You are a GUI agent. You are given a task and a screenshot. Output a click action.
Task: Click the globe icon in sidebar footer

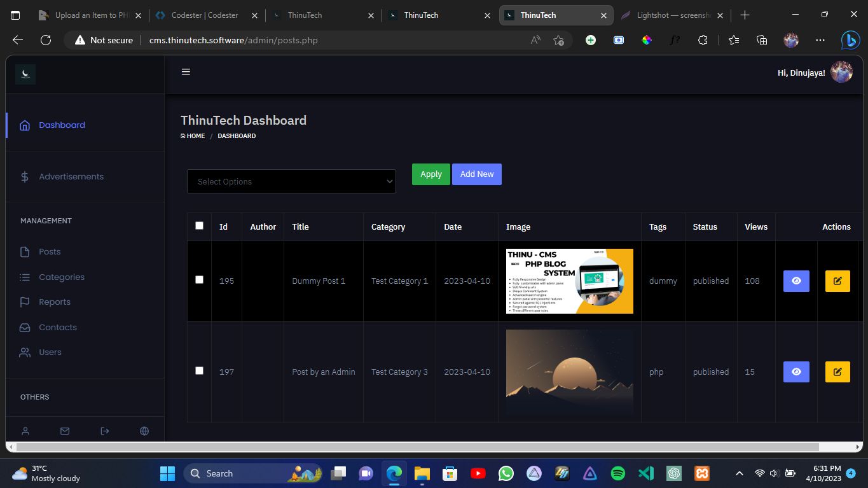[144, 431]
